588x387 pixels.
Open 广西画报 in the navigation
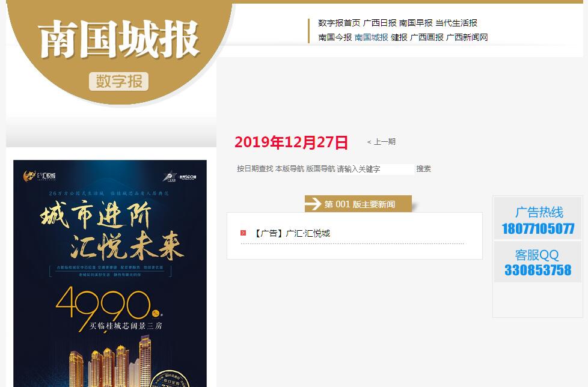427,37
